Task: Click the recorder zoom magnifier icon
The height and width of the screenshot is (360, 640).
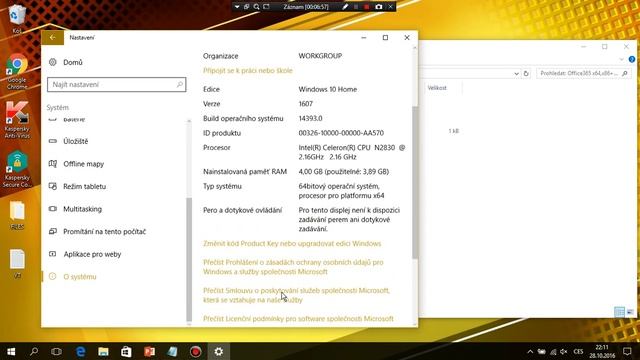Action: (x=256, y=7)
